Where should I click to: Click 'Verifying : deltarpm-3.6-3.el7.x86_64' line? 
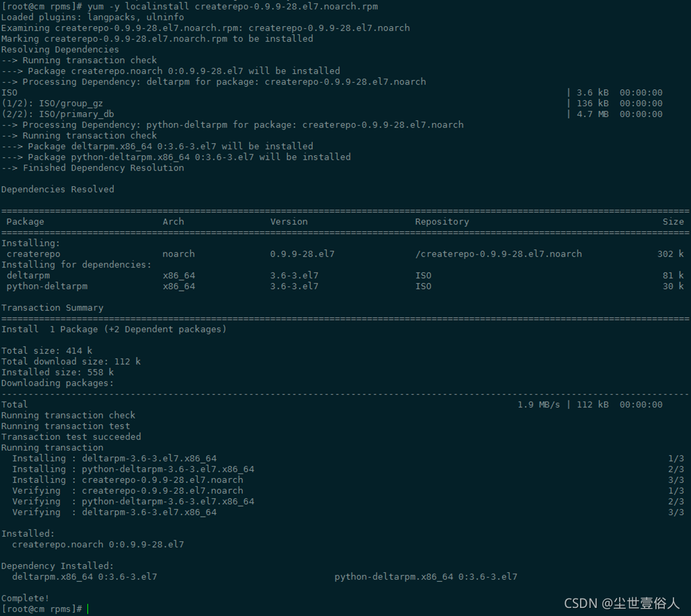(114, 512)
